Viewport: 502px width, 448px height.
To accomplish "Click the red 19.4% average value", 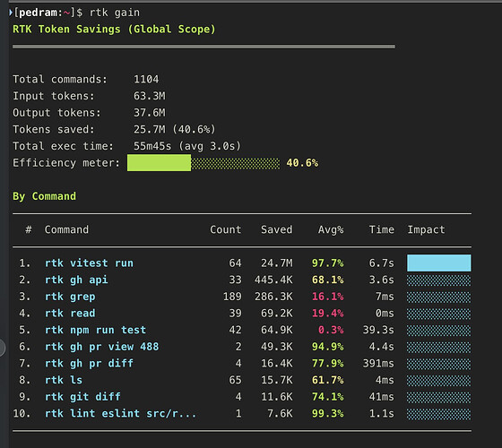I will 327,313.
